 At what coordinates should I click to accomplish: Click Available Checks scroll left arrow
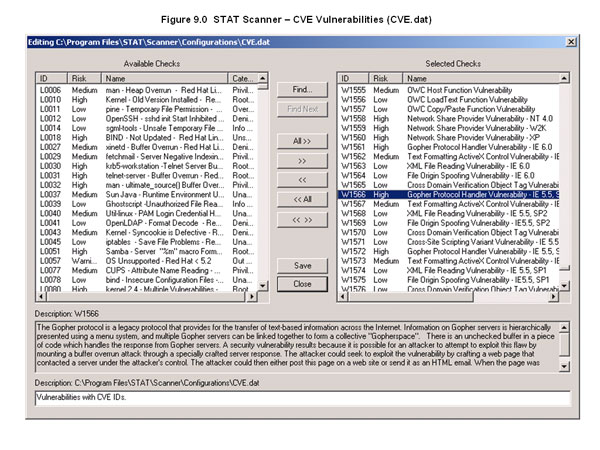[41, 297]
